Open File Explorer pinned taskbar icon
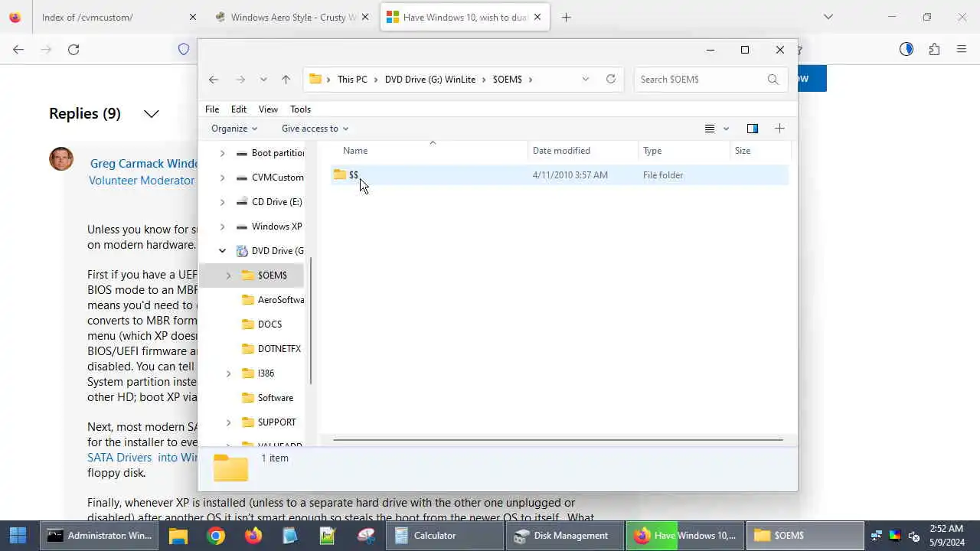Image resolution: width=980 pixels, height=551 pixels. click(x=178, y=536)
